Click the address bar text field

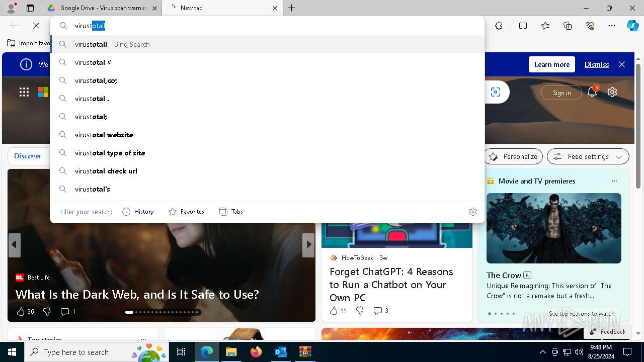coord(268,26)
